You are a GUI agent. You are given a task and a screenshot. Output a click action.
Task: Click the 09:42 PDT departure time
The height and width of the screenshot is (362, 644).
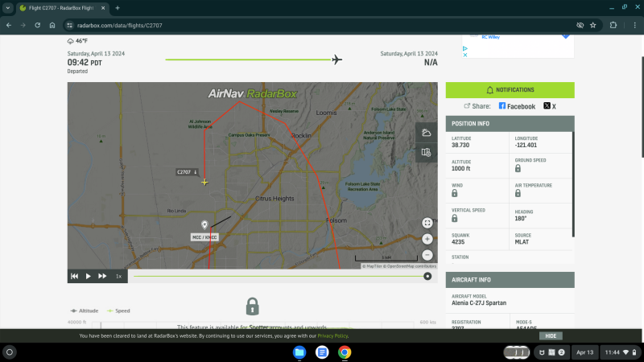[85, 63]
